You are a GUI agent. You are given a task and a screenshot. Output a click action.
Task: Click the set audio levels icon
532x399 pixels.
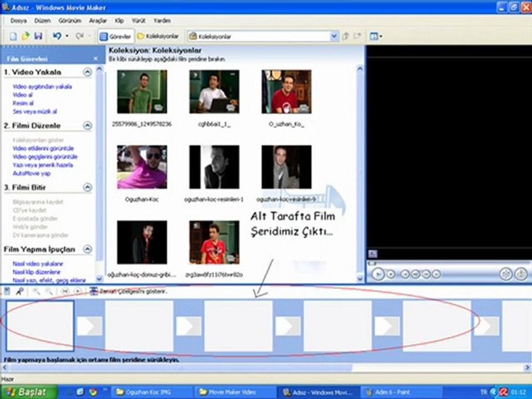coord(7,291)
